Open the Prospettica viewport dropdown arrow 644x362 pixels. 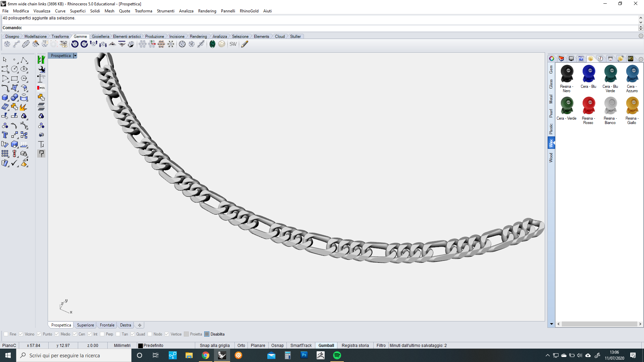[75, 56]
